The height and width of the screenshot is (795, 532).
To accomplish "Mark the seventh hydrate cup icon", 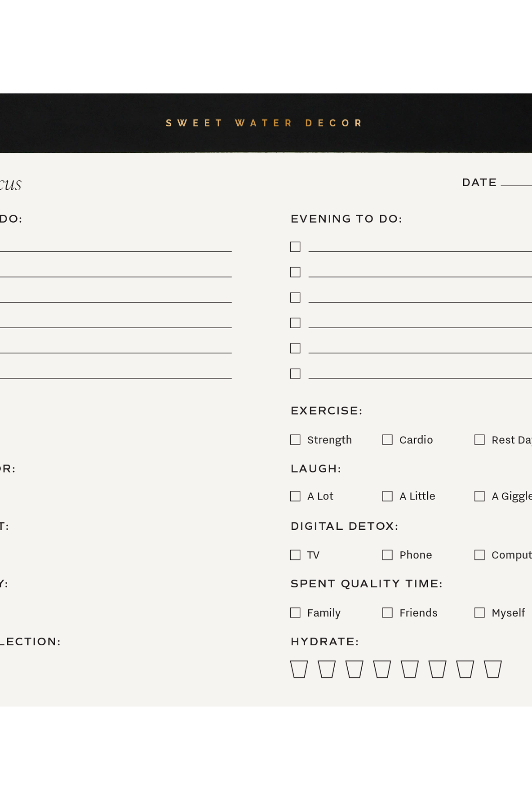I will pos(465,669).
